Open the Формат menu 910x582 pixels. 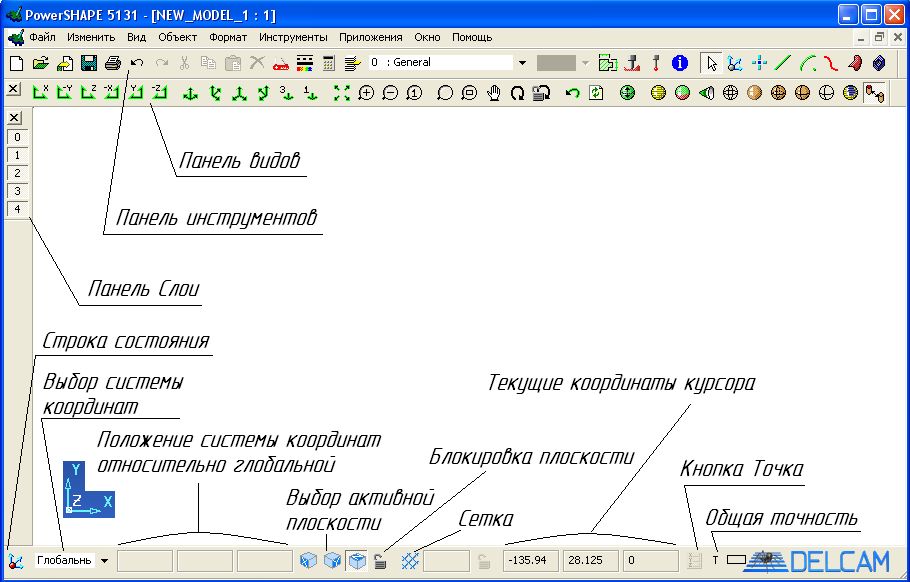[x=228, y=37]
